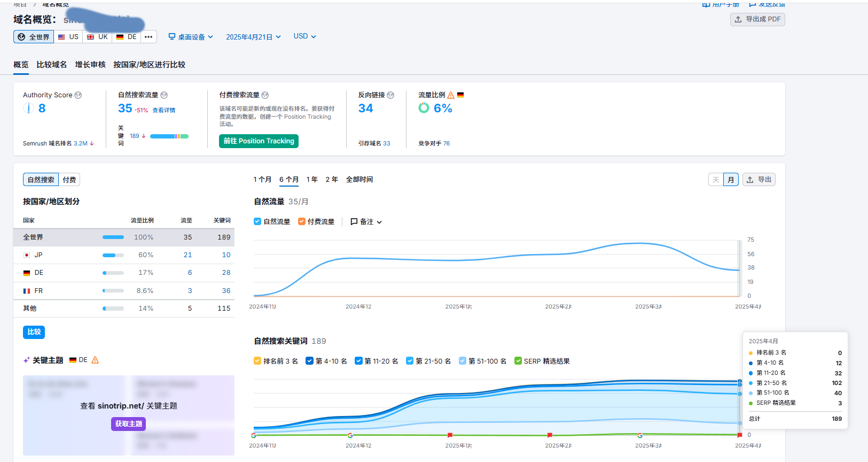The height and width of the screenshot is (462, 868).
Task: Click the 流量比例 warning triangle icon
Action: tap(451, 95)
